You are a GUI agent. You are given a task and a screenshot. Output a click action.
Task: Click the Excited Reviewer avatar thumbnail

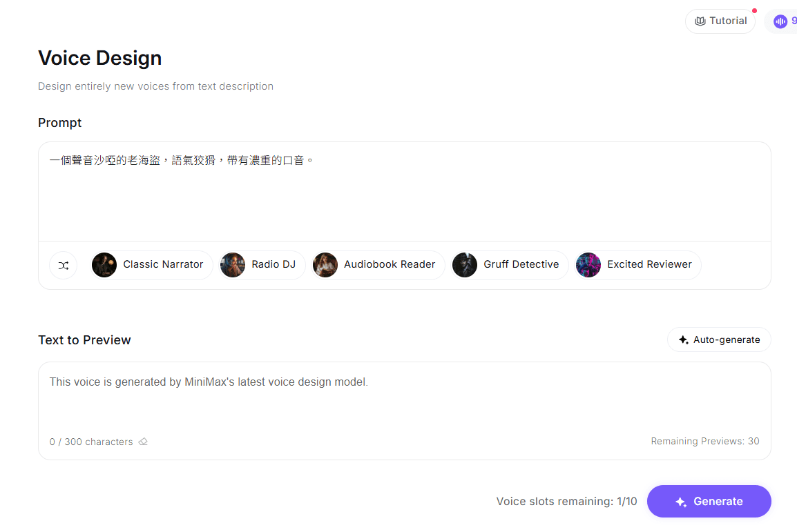pos(588,265)
